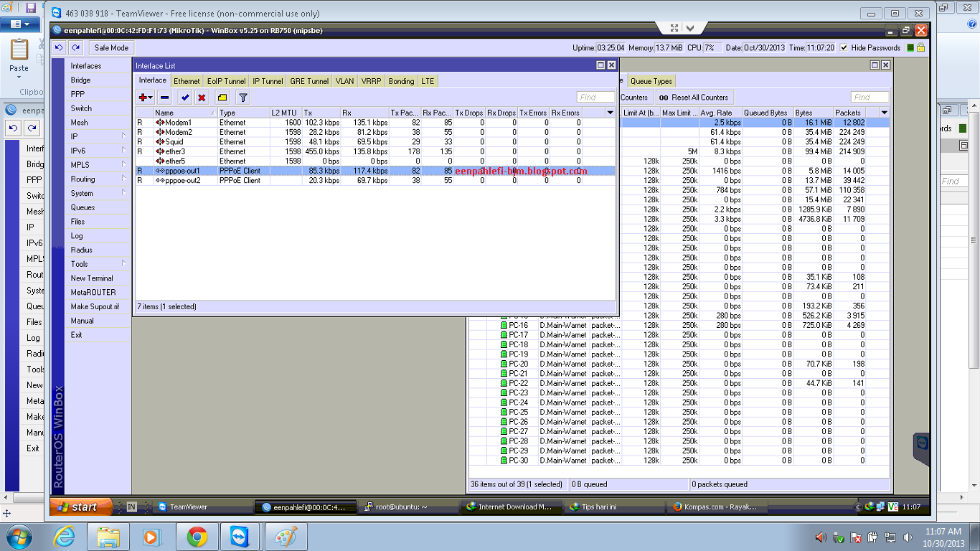The width and height of the screenshot is (980, 551).
Task: Open the Make Supout.rif menu item
Action: [x=99, y=306]
